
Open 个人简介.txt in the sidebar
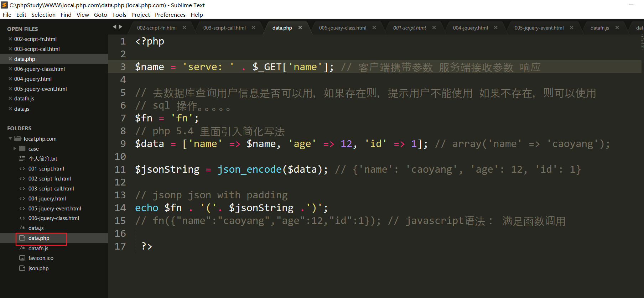click(x=43, y=159)
